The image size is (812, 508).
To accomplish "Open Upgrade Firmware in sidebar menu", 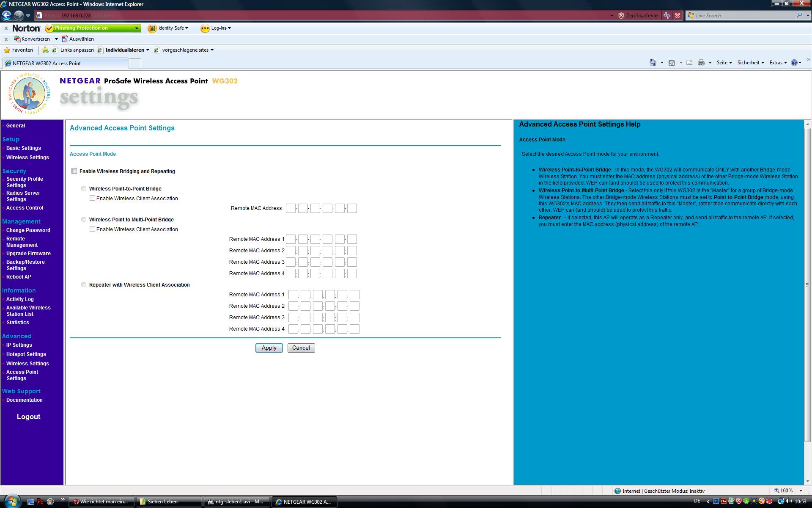I will click(x=28, y=254).
